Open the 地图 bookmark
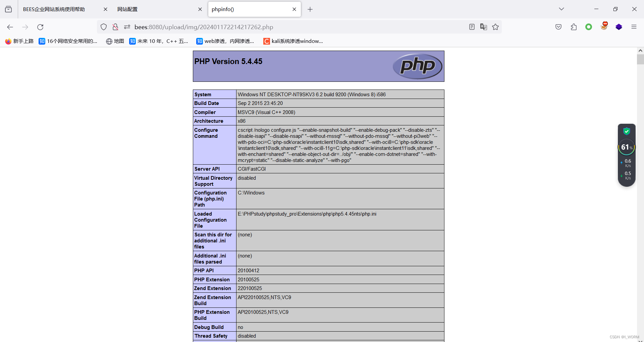Screen dimensions: 644x342 [x=115, y=41]
